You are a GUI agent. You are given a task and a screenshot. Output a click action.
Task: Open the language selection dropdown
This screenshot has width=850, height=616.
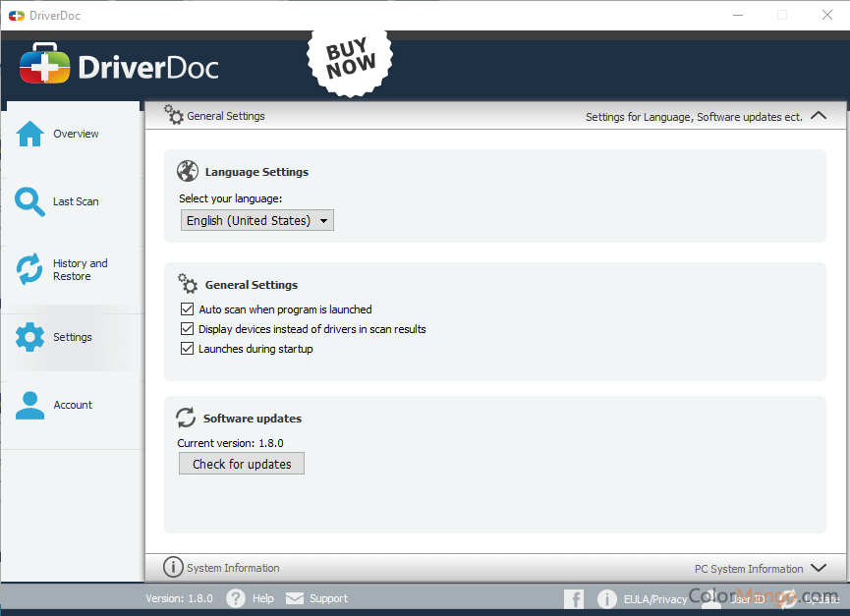click(x=323, y=220)
